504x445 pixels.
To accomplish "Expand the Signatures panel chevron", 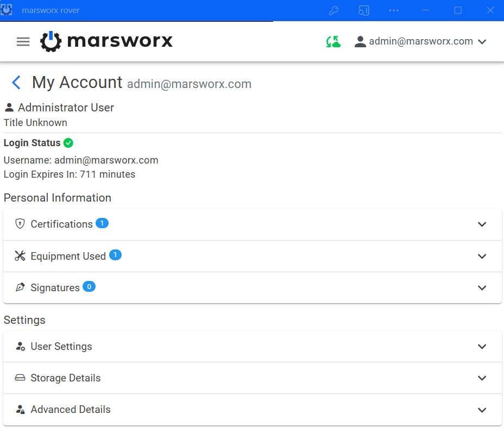I will coord(482,288).
